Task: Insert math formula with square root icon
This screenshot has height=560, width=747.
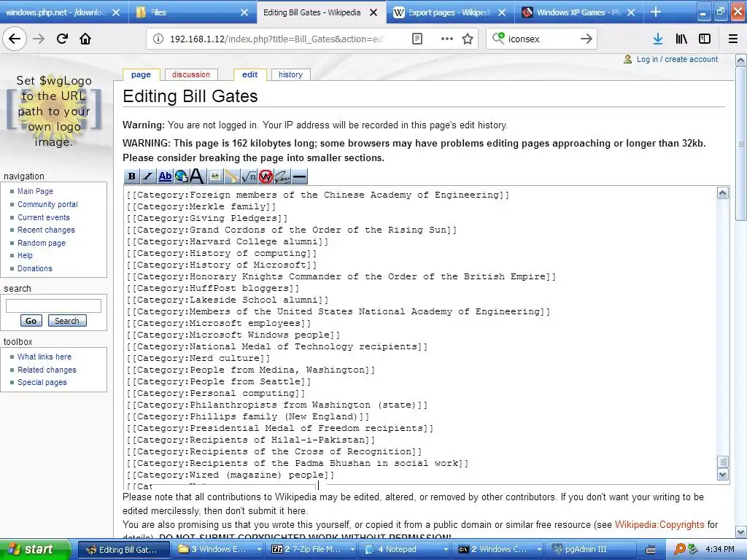Action: [x=249, y=176]
